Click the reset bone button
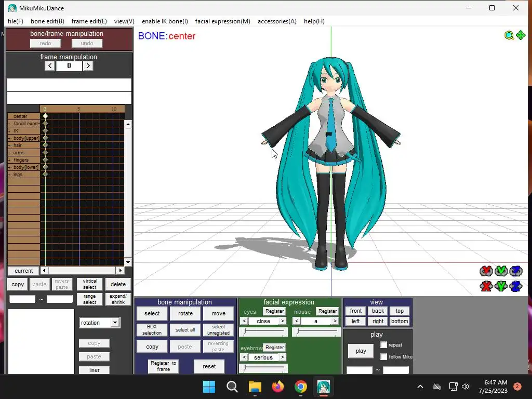 (x=209, y=366)
